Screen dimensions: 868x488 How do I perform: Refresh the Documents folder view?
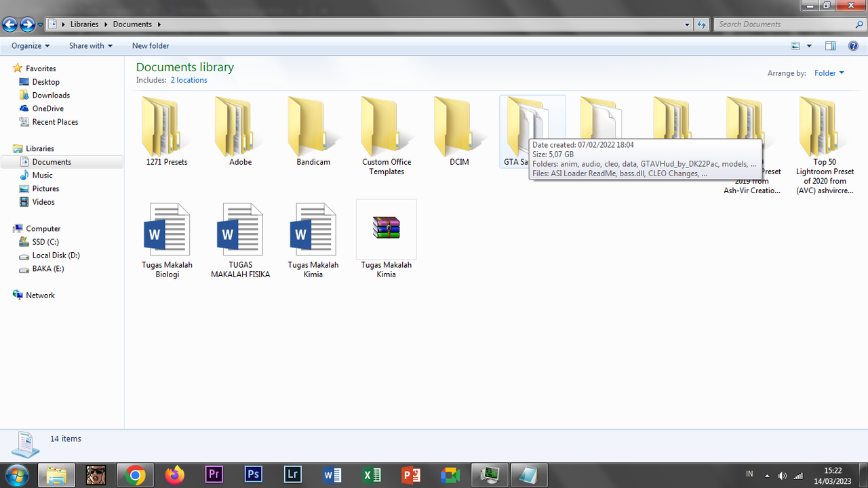[x=702, y=24]
